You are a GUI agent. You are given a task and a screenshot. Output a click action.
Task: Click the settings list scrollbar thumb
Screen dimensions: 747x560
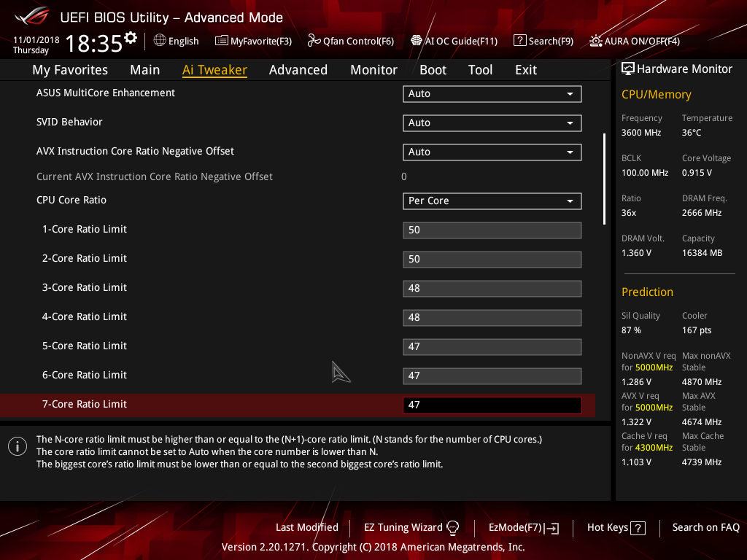(x=604, y=179)
